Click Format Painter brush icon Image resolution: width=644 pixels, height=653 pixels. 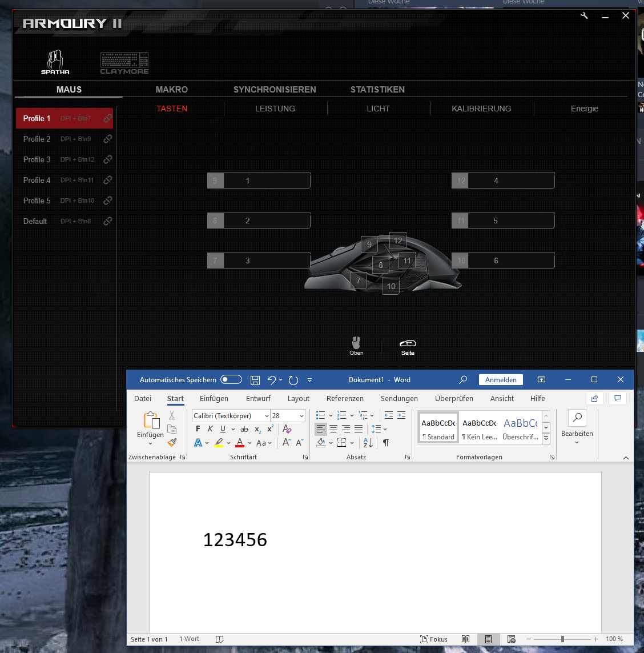pos(172,442)
